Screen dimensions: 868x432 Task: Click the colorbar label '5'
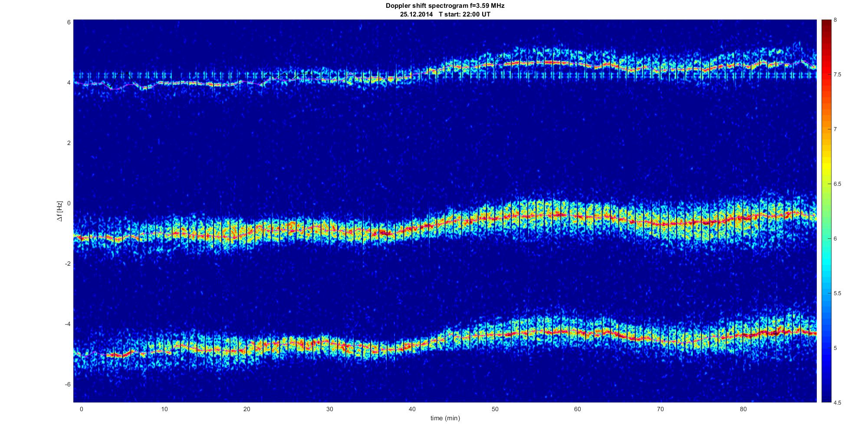(835, 348)
